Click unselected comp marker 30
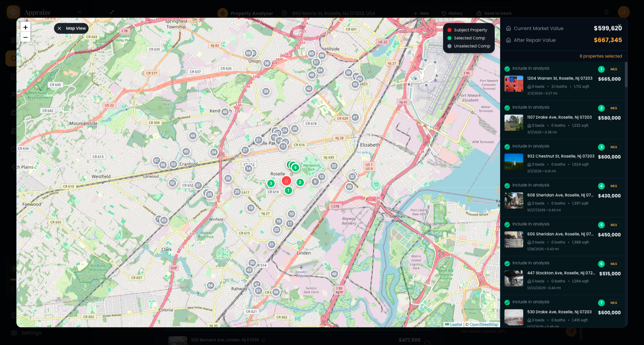644x345 pixels. 350,187
